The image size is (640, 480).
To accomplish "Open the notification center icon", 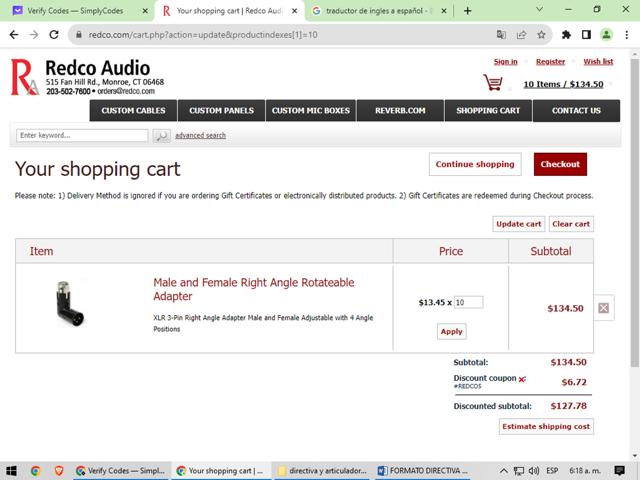I will tap(619, 471).
